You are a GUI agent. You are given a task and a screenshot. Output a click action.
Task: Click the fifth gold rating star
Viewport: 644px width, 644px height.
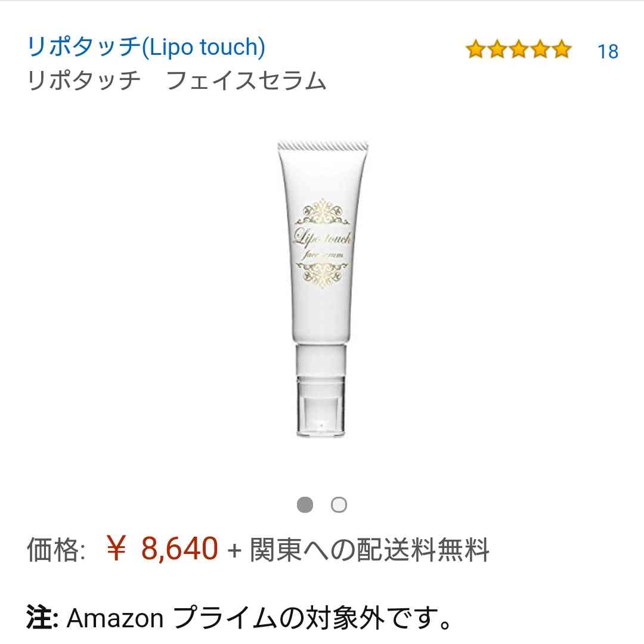[x=562, y=49]
